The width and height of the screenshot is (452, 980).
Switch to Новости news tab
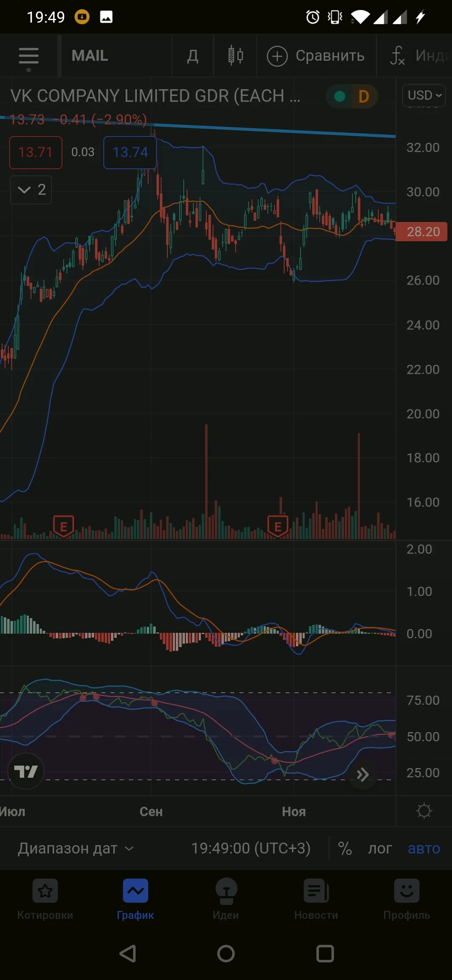(x=316, y=900)
